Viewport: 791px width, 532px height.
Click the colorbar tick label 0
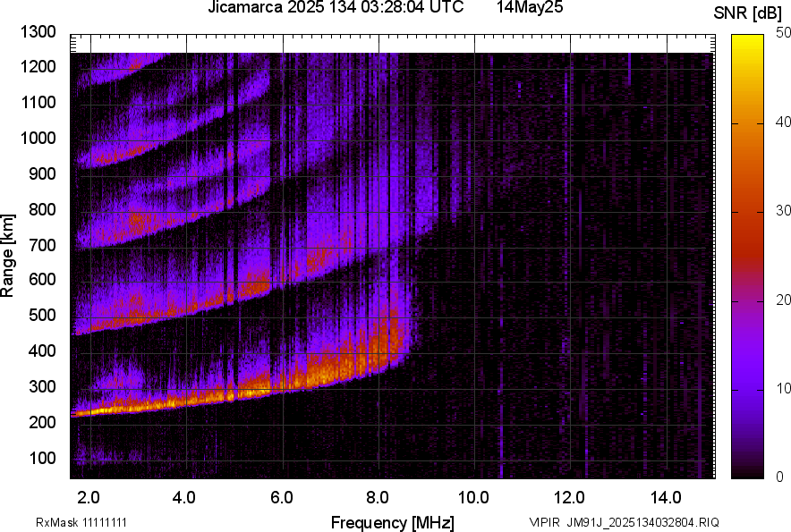pyautogui.click(x=780, y=477)
